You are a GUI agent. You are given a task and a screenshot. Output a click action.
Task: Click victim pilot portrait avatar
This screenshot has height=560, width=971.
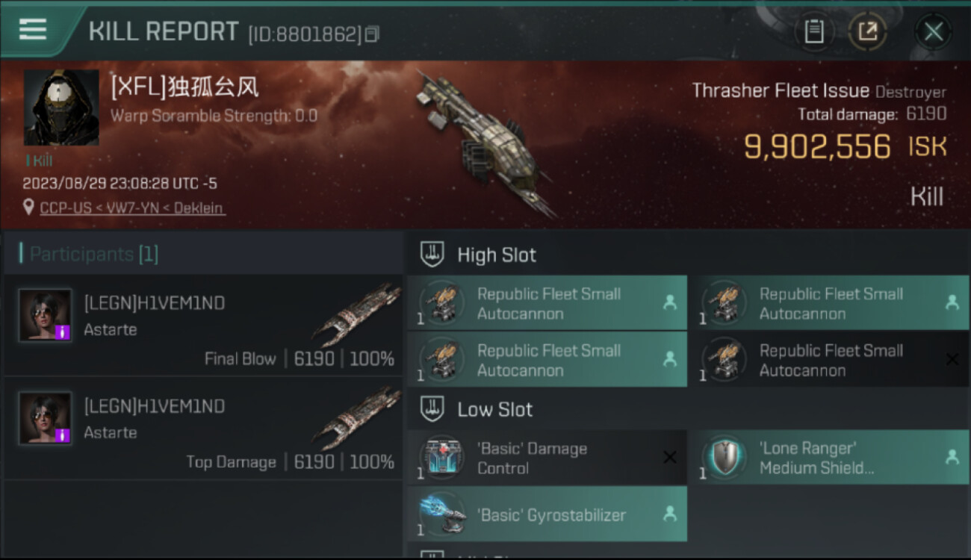pos(61,108)
